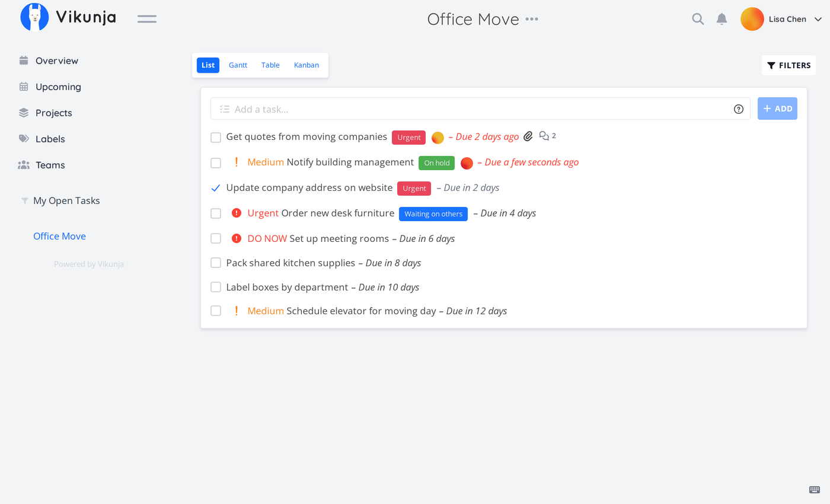The width and height of the screenshot is (830, 504).
Task: Open Upcoming in the sidebar
Action: 58,87
